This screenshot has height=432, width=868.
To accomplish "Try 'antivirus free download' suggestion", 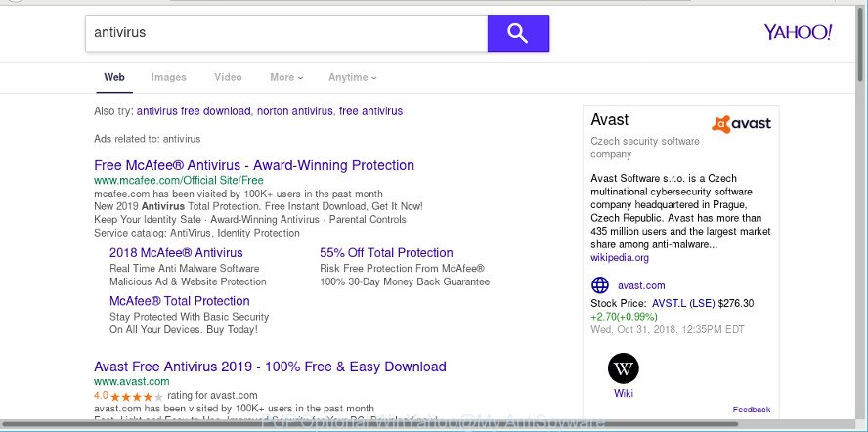I will (194, 111).
